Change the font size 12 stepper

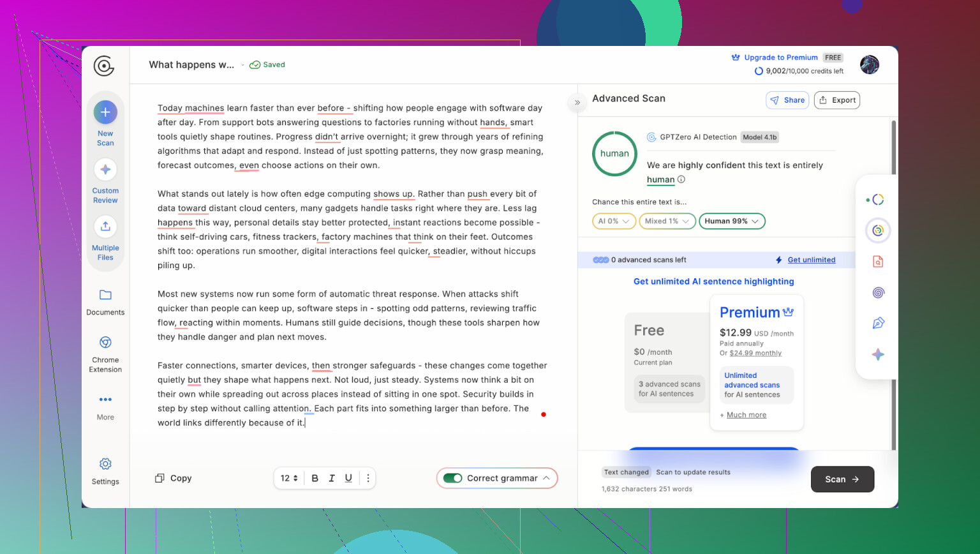point(290,478)
